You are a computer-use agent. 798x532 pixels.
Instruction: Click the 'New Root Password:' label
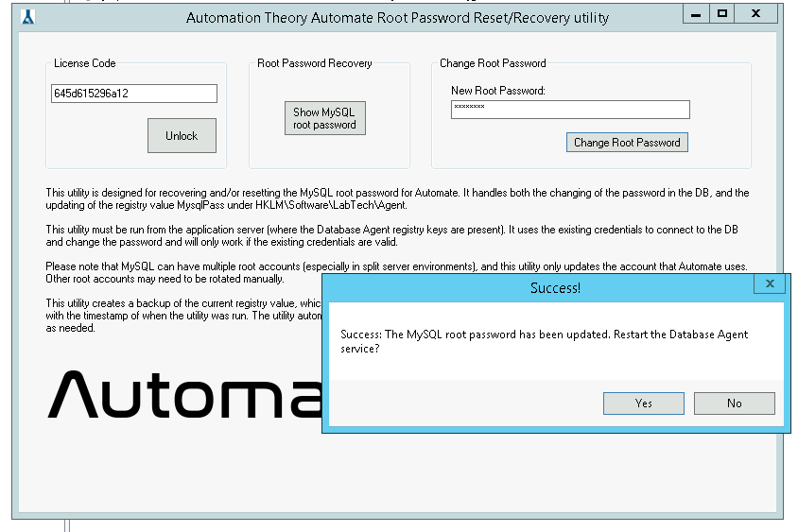pyautogui.click(x=498, y=91)
